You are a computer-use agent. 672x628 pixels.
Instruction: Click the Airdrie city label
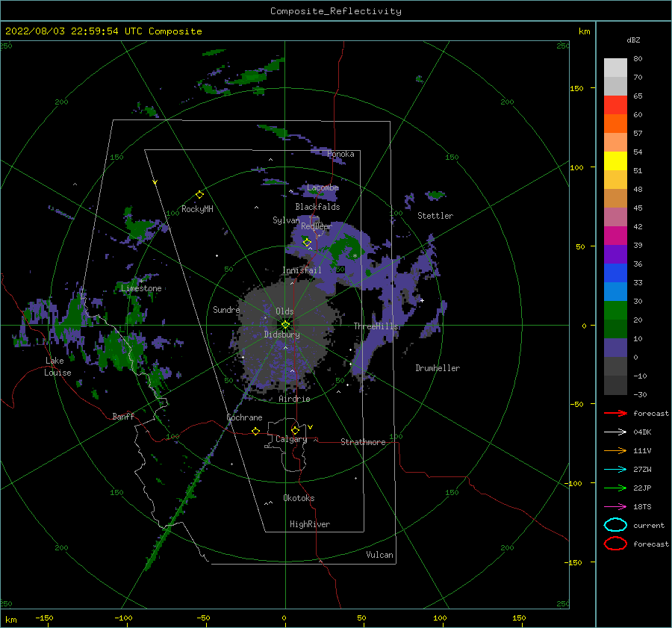tap(294, 399)
